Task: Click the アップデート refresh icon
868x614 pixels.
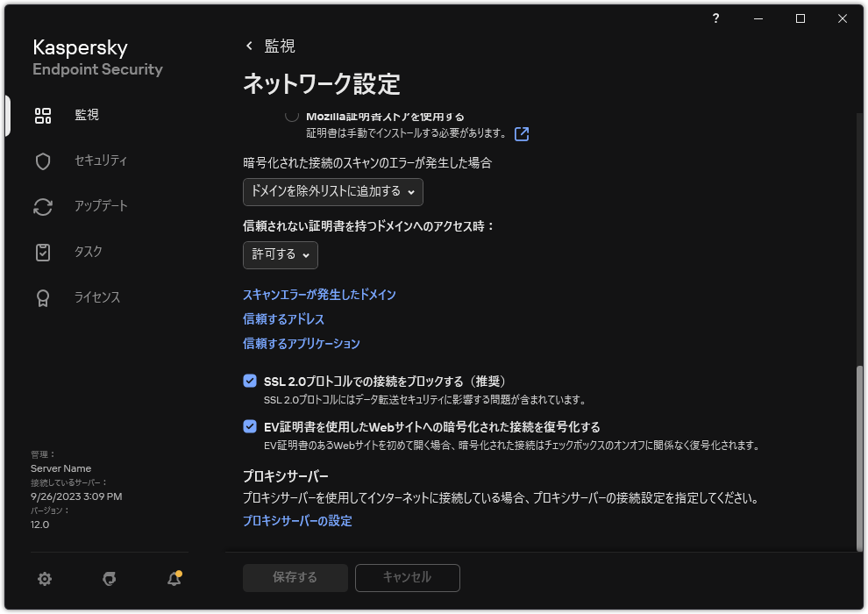Action: point(42,206)
